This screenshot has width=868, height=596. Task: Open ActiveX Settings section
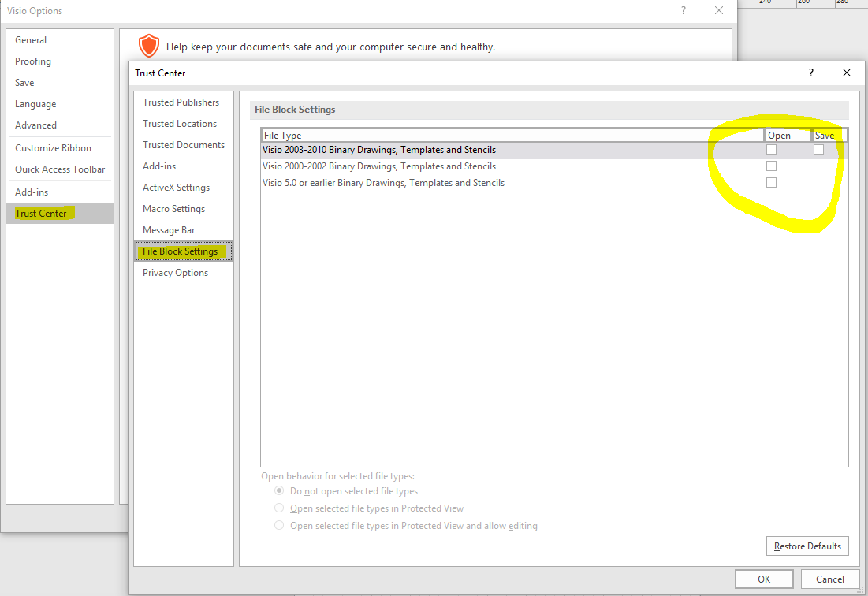pos(183,188)
